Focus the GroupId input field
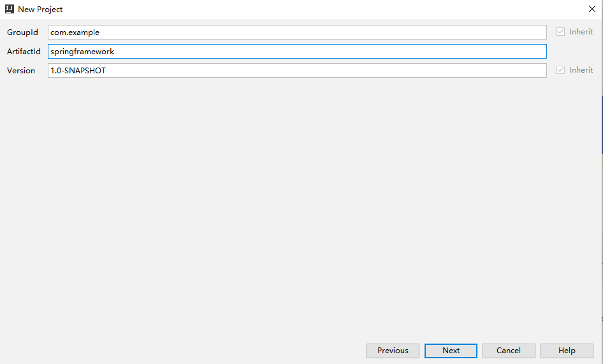 [x=296, y=33]
